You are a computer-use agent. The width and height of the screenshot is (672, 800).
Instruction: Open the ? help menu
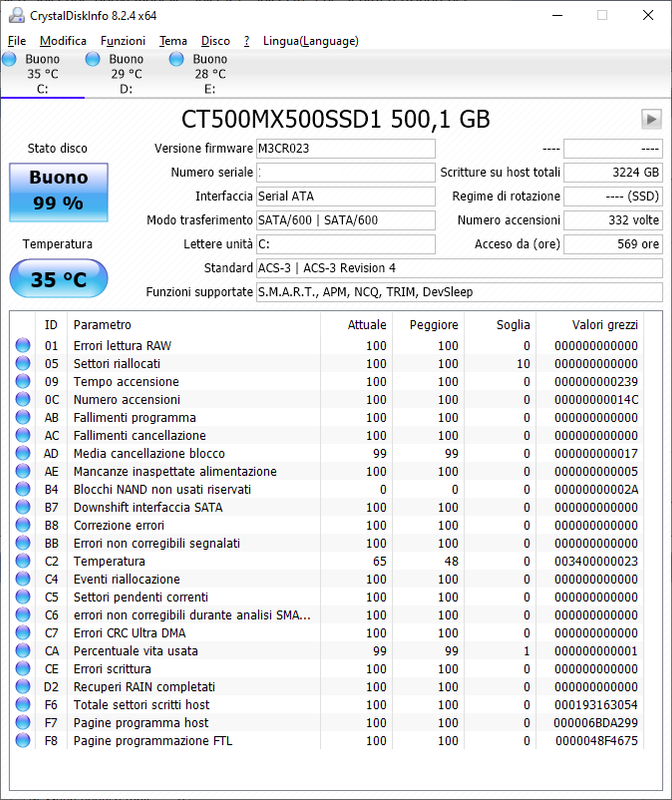247,41
